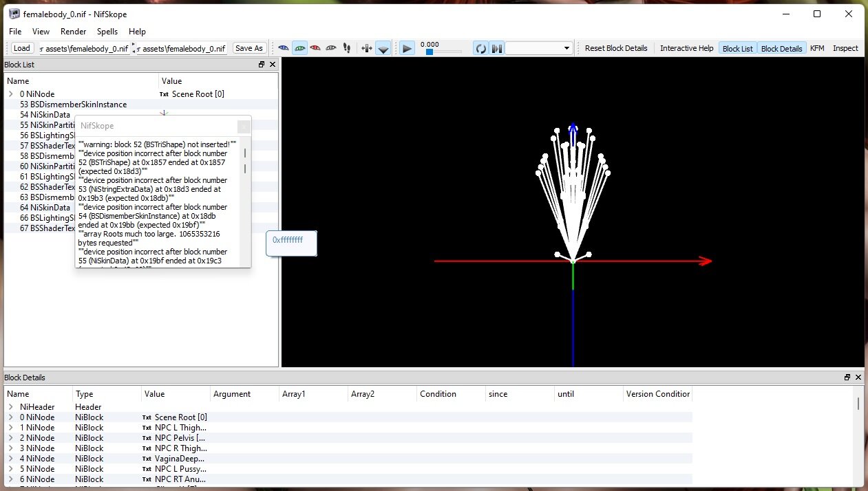This screenshot has width=868, height=491.
Task: Activate the footprints Walk view icon
Action: point(346,48)
